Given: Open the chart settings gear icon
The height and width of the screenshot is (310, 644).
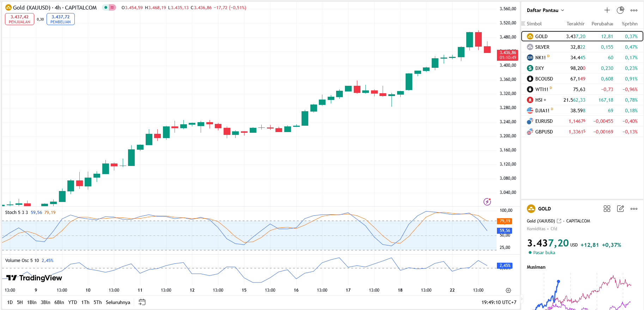Looking at the screenshot, I should coord(508,290).
